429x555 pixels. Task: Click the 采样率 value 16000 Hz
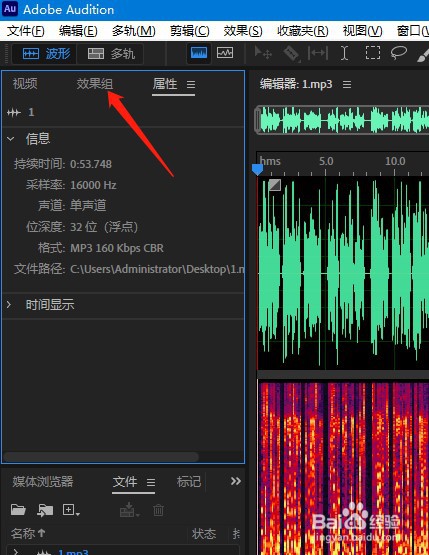[93, 185]
